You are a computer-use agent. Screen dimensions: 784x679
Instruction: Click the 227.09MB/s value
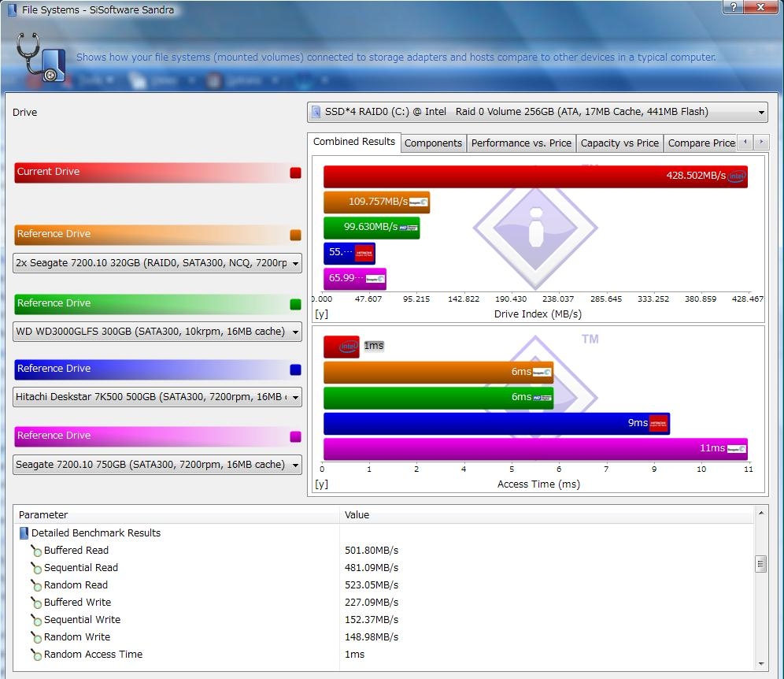tap(372, 603)
